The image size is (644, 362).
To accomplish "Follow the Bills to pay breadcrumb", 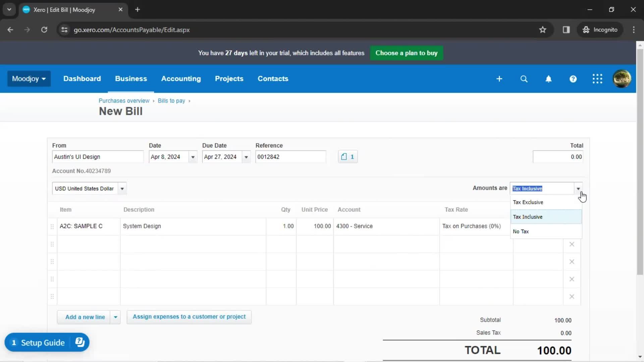I will point(171,101).
